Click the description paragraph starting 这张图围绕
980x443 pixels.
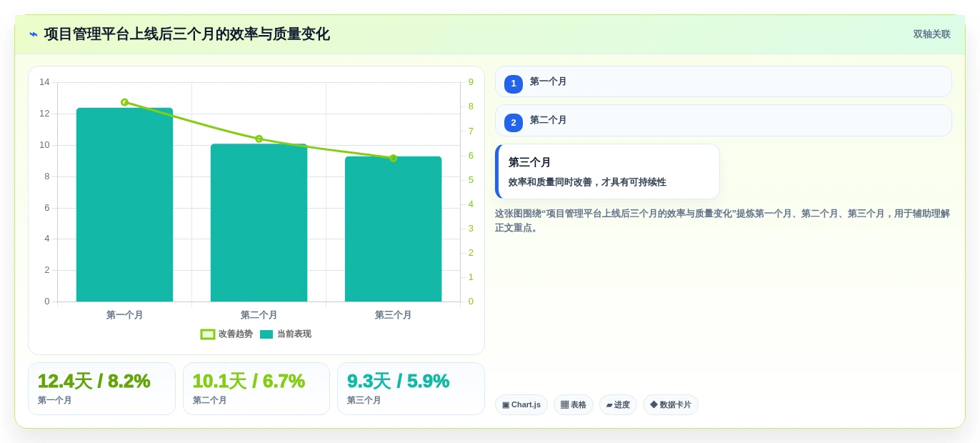(x=723, y=221)
